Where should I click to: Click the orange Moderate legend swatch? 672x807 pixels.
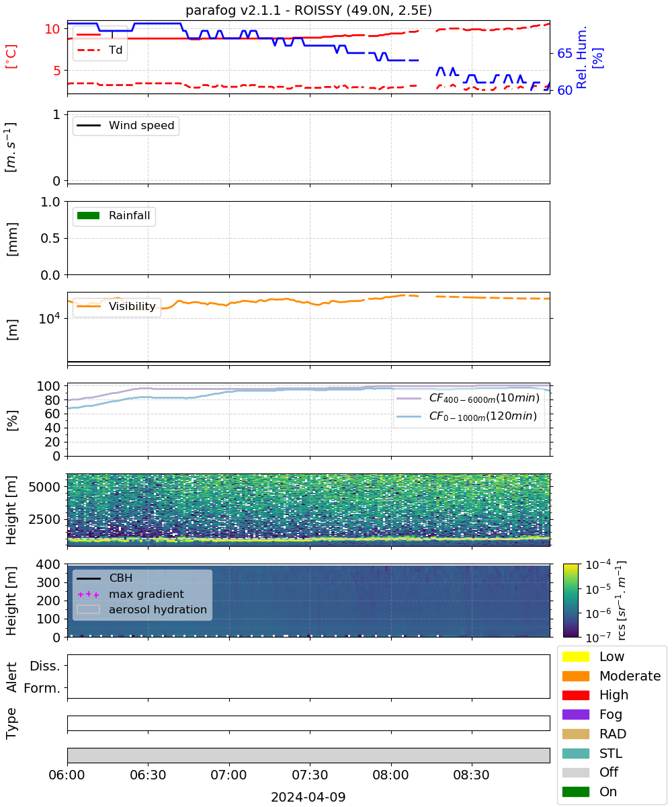(576, 676)
